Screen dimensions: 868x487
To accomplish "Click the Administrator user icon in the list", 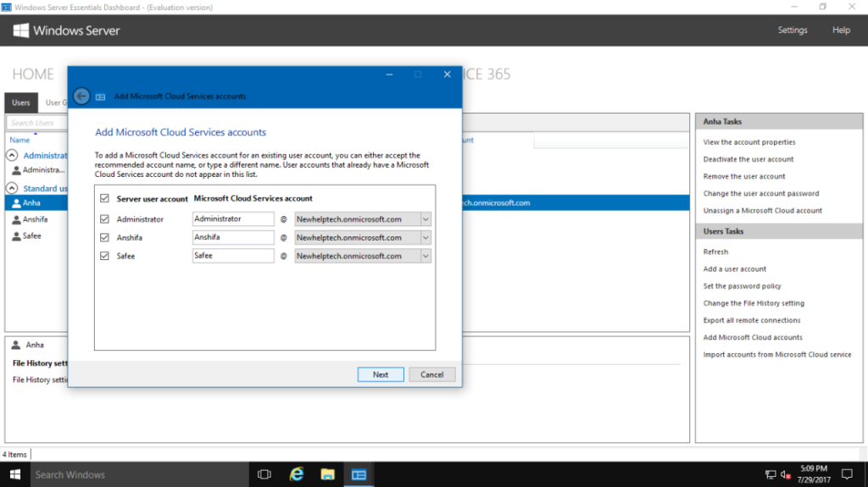I will click(x=17, y=170).
